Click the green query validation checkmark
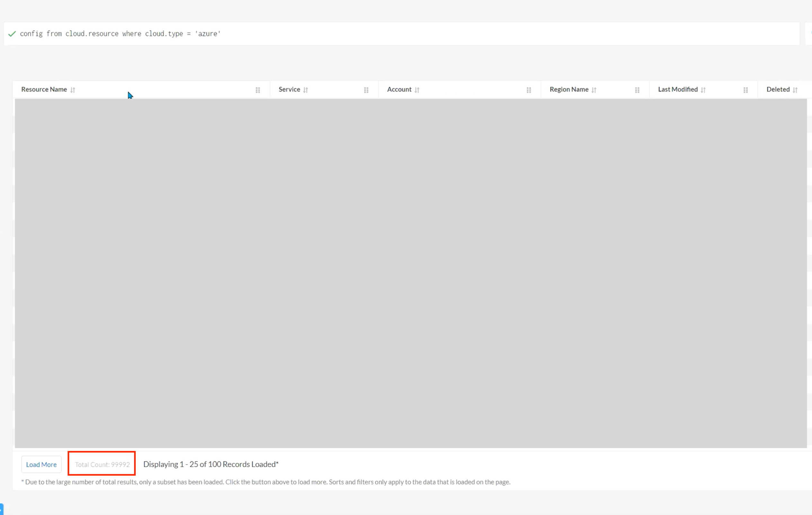This screenshot has height=515, width=812. click(x=12, y=34)
